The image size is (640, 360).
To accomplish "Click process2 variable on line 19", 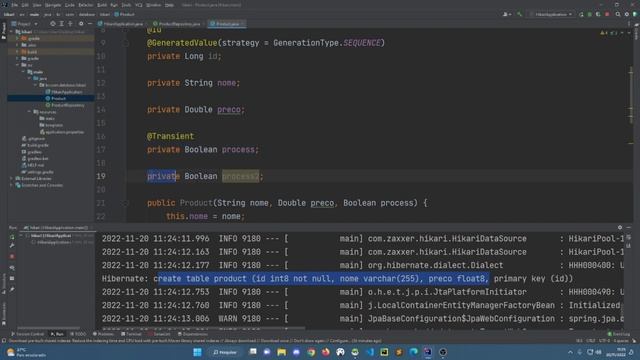I will pyautogui.click(x=240, y=176).
